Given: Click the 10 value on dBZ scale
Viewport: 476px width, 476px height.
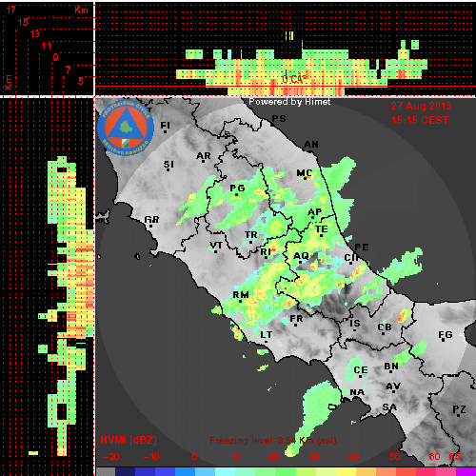Looking at the screenshot, I should 234,457.
